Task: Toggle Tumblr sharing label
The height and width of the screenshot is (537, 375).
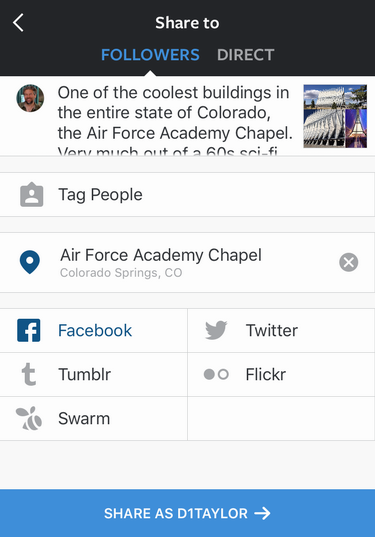Action: tap(85, 374)
